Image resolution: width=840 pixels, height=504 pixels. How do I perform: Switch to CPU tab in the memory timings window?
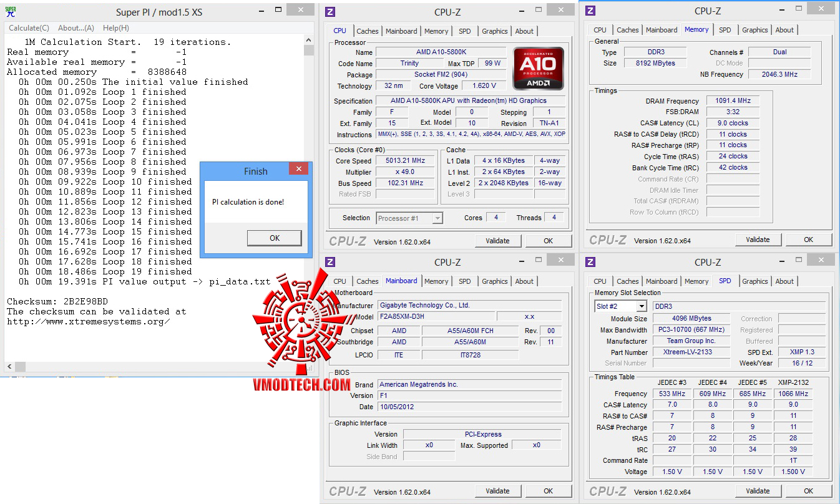click(600, 30)
